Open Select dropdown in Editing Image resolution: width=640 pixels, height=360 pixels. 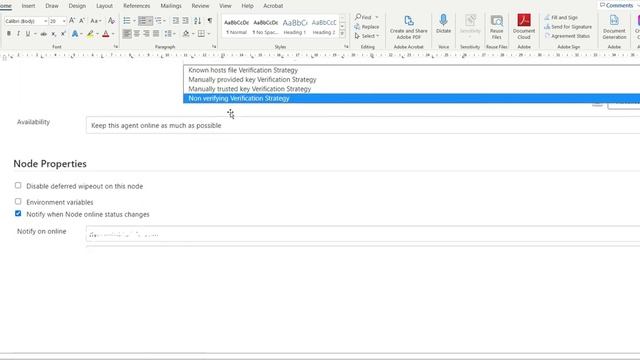pos(367,36)
